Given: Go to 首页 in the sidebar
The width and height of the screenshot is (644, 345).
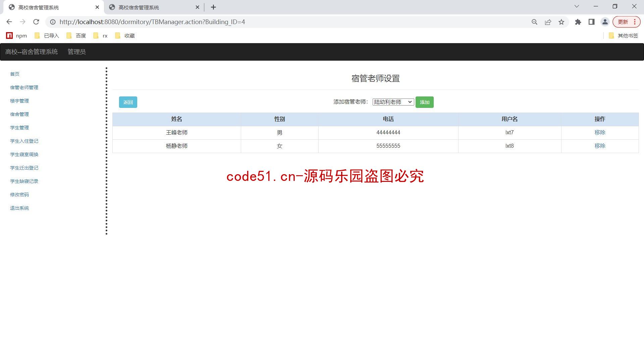Looking at the screenshot, I should coord(15,74).
